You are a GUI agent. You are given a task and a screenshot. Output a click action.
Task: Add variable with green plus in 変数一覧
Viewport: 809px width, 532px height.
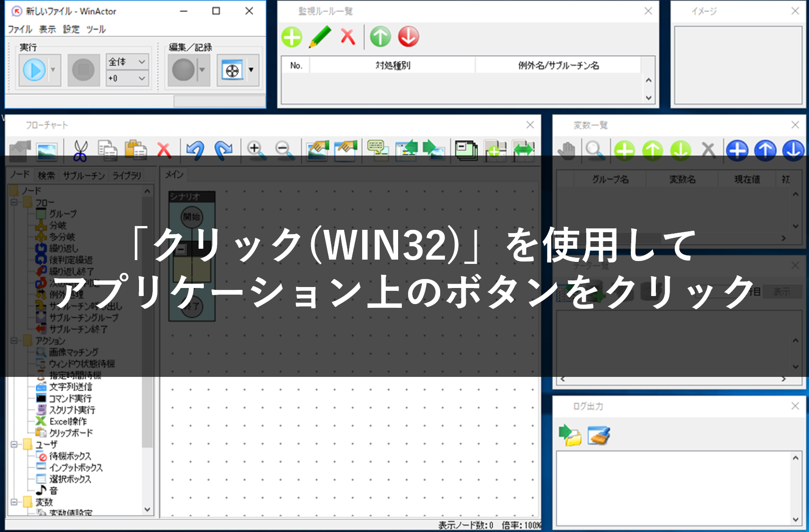(625, 151)
